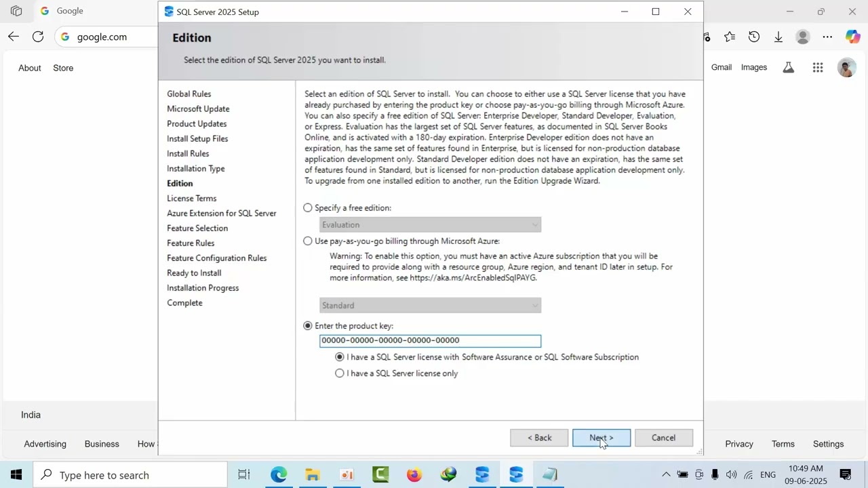This screenshot has height=488, width=868.
Task: Open Camtasia green C taskbar icon
Action: pyautogui.click(x=380, y=474)
